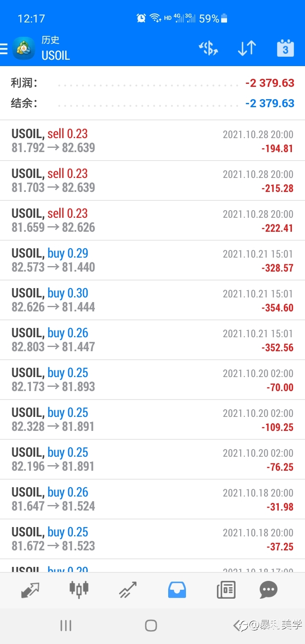Screen dimensions: 305x644
Task: Select the History inbox tab icon
Action: tap(177, 590)
